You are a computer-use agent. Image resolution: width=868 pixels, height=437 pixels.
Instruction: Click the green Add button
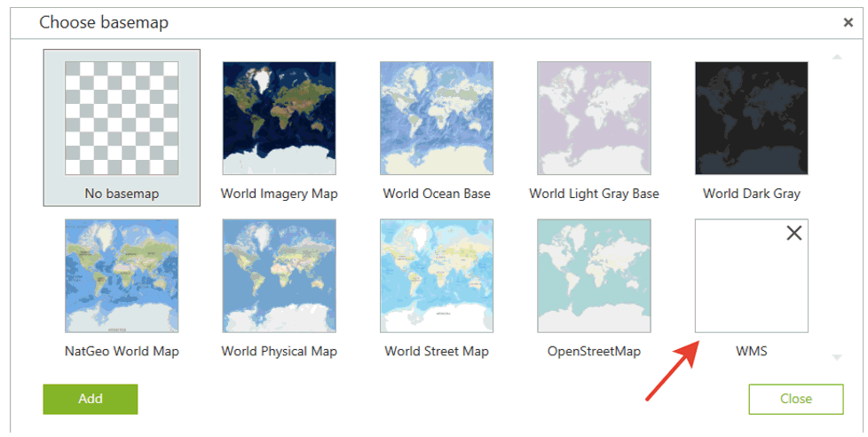[x=91, y=399]
